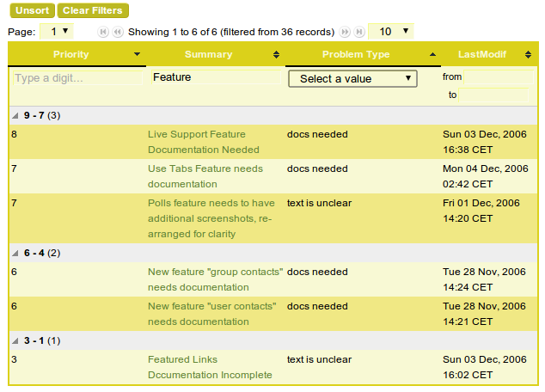Click the Priority column sort arrow
545x392 pixels.
[138, 54]
